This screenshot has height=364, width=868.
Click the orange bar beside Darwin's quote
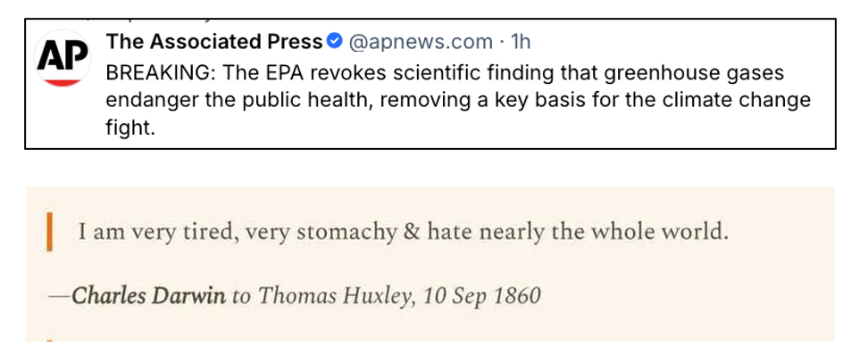click(47, 233)
